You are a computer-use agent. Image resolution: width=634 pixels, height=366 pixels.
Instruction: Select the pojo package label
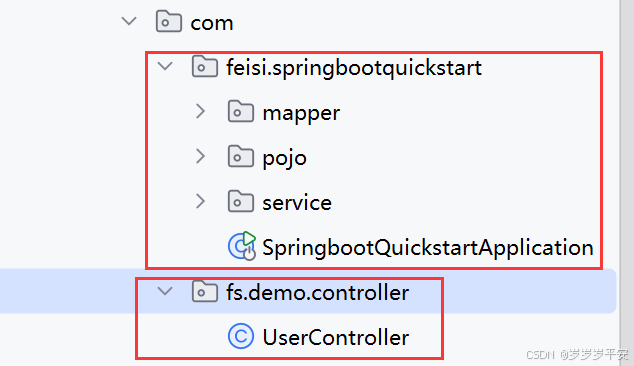point(285,159)
